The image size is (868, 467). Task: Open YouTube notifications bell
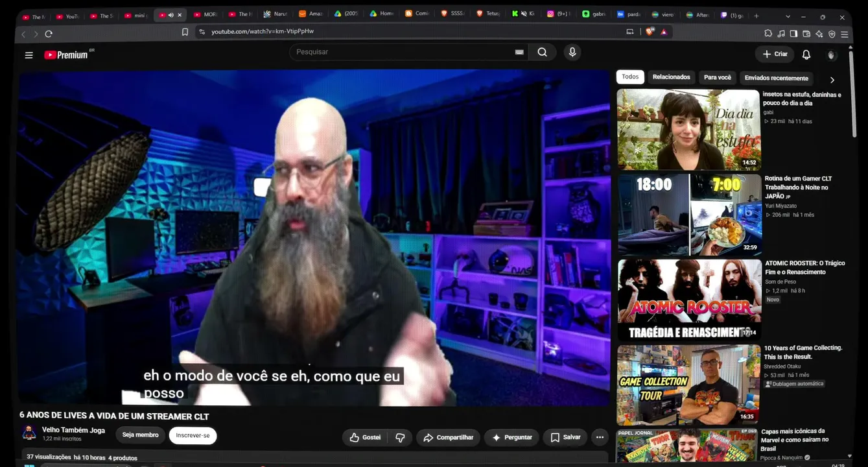pos(806,54)
